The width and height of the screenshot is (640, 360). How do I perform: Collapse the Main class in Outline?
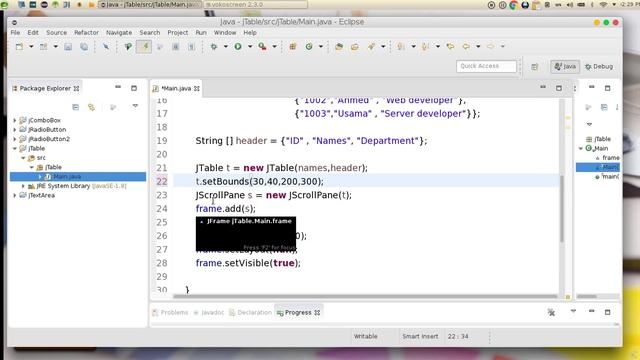(x=581, y=149)
